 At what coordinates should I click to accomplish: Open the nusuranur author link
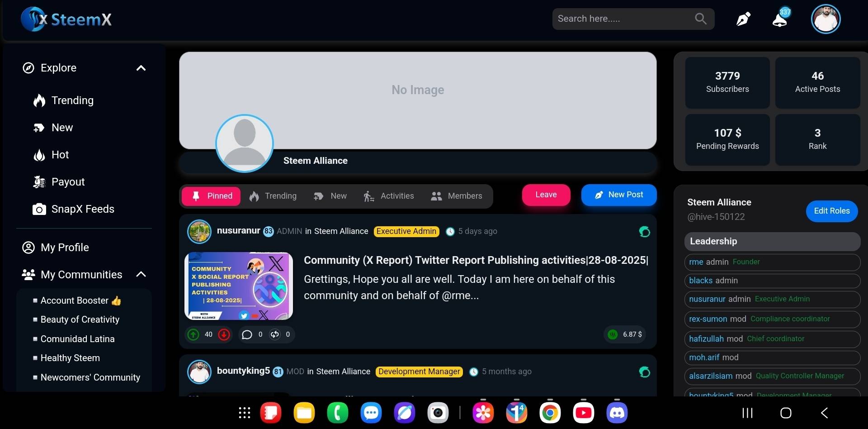pyautogui.click(x=238, y=231)
